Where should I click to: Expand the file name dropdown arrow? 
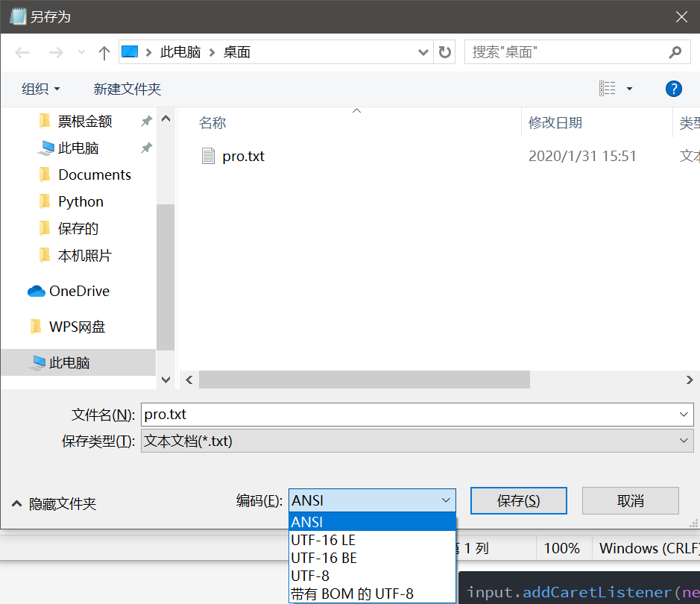click(684, 415)
